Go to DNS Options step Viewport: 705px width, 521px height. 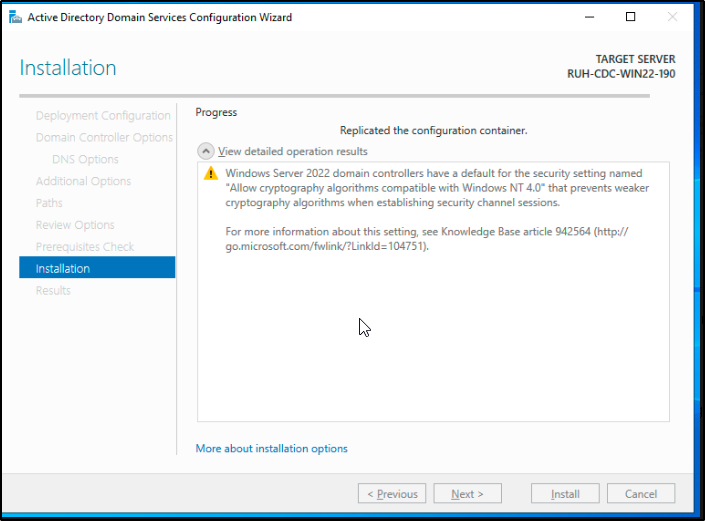coord(85,159)
